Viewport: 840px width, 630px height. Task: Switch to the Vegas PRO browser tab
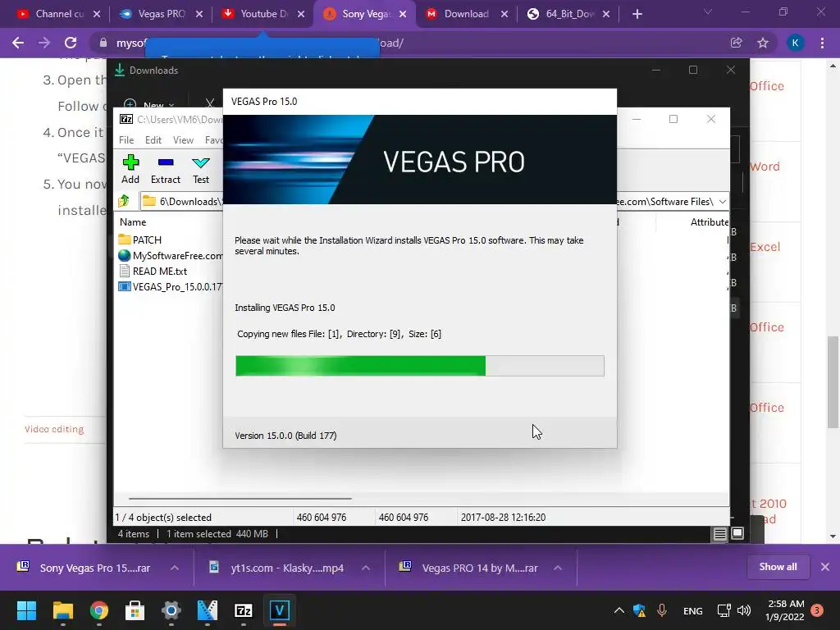tap(156, 14)
